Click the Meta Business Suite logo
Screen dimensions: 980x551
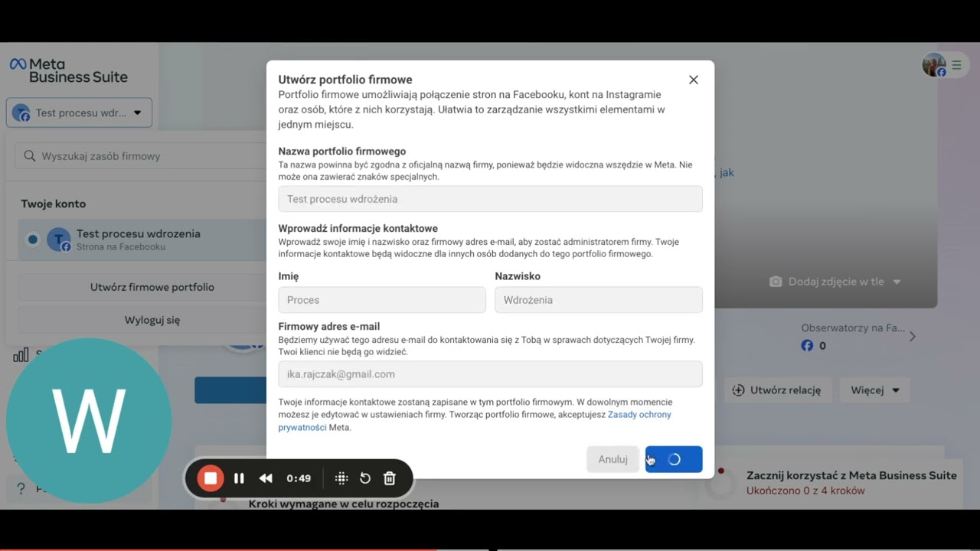tap(69, 70)
